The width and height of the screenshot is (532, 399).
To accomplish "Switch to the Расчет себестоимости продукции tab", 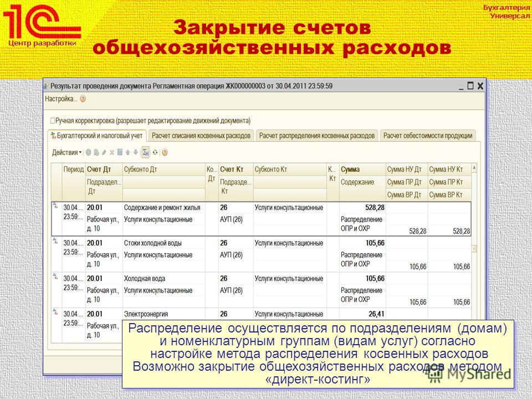I will click(428, 136).
